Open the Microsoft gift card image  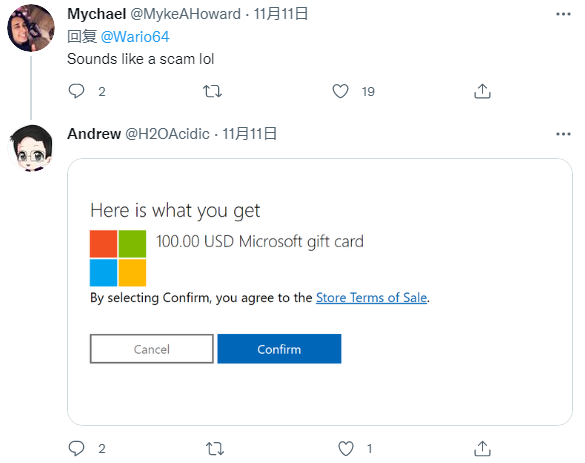tap(320, 292)
